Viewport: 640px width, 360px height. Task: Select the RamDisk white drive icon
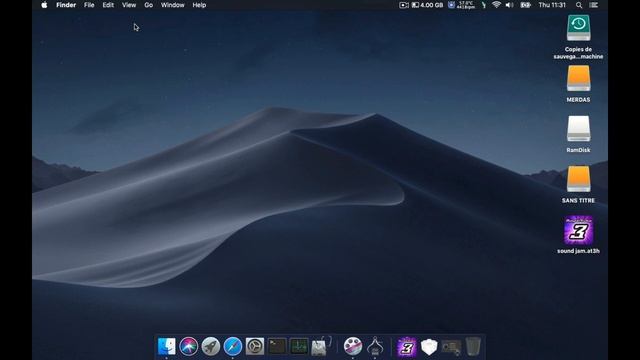coord(578,129)
